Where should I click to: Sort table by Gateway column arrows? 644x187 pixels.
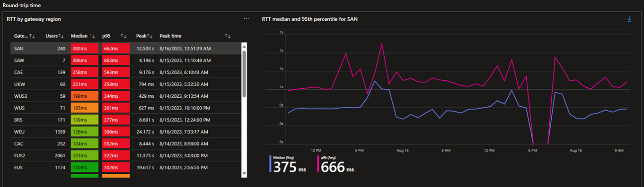[32, 36]
